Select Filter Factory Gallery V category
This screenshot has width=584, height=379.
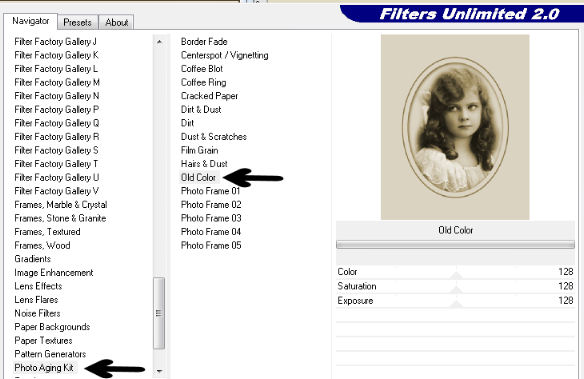(x=56, y=191)
